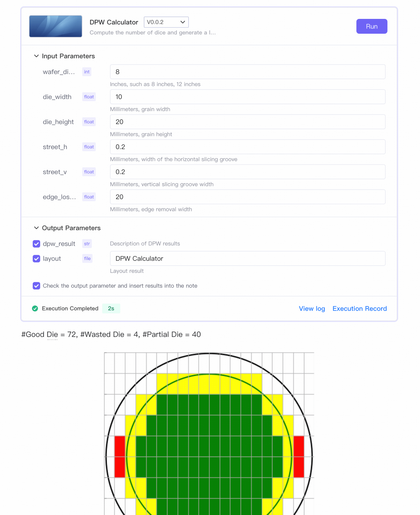This screenshot has height=515, width=420.
Task: Click the die_width input field
Action: 248,97
